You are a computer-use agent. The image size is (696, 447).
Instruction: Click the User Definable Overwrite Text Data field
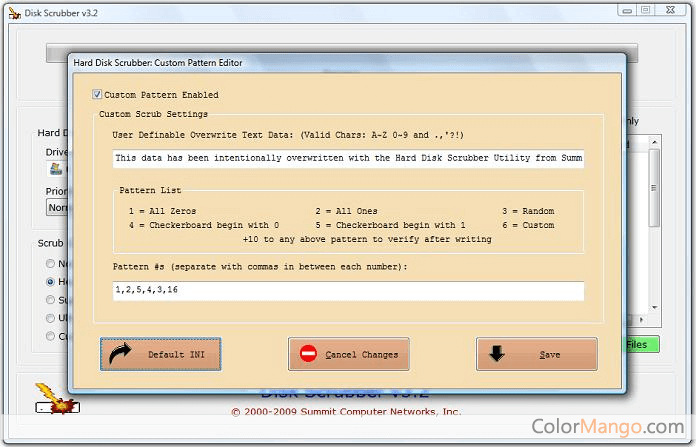[348, 158]
